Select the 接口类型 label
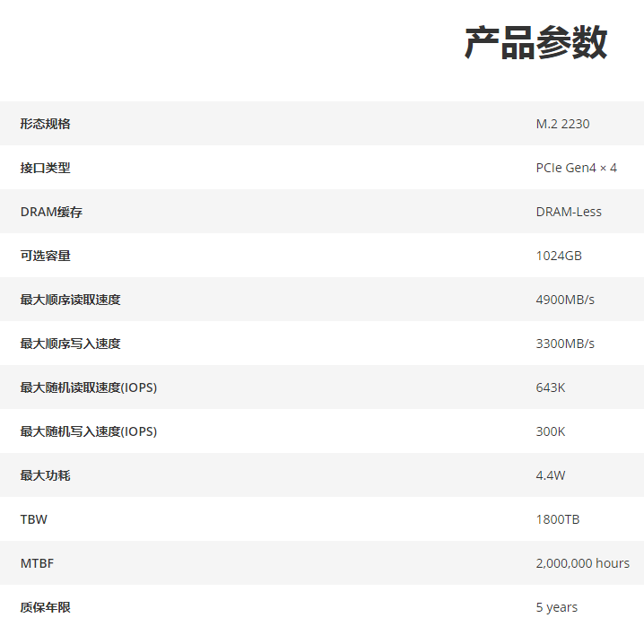This screenshot has width=644, height=644. coord(45,168)
